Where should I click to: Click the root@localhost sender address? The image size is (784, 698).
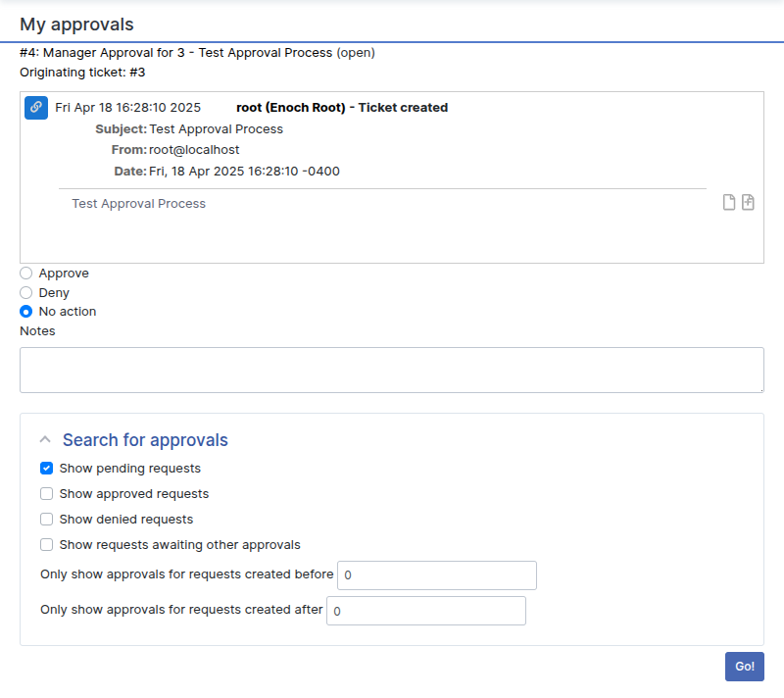(x=195, y=149)
